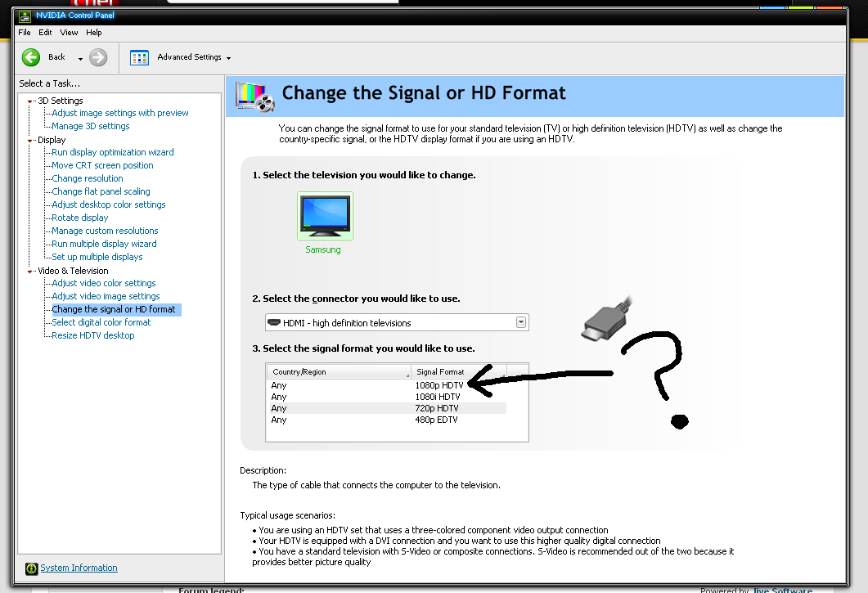Click the System Information icon
The height and width of the screenshot is (593, 868).
[32, 568]
